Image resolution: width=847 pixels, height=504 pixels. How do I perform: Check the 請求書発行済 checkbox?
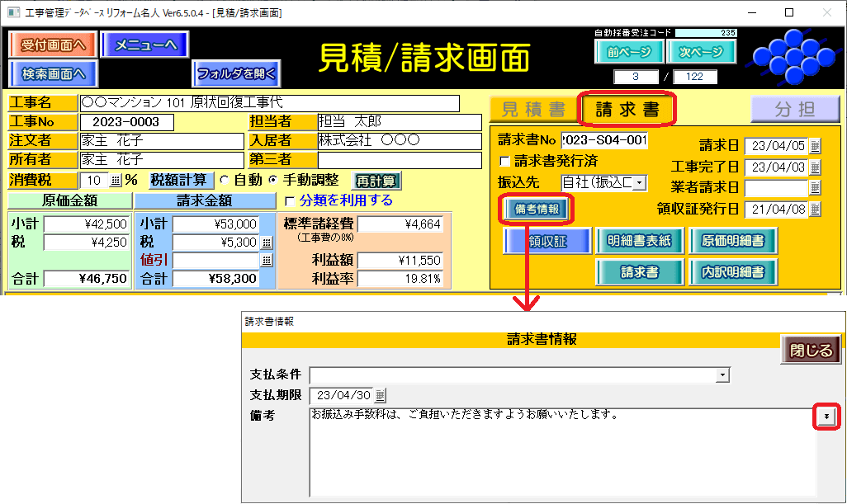click(505, 161)
